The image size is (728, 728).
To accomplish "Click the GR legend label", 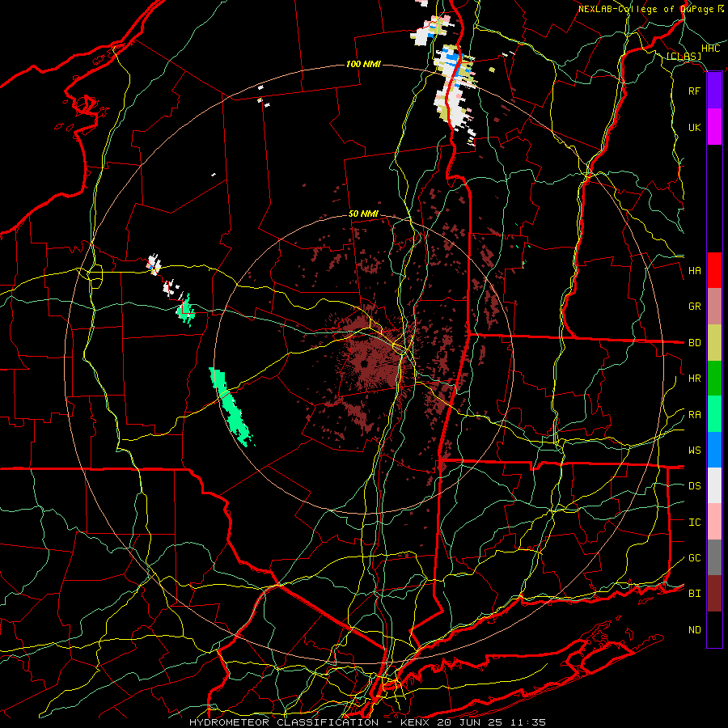I will (695, 307).
